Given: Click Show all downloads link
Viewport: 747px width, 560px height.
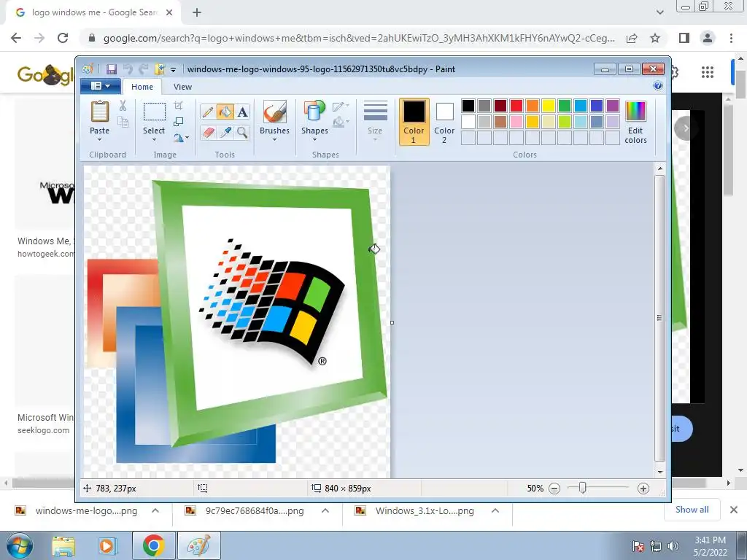Looking at the screenshot, I should pyautogui.click(x=692, y=510).
